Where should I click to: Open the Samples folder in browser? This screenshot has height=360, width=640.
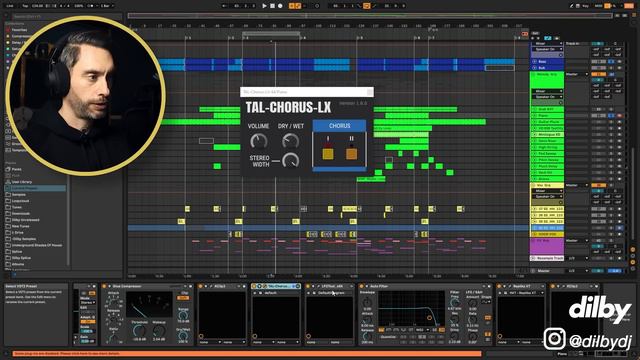click(19, 194)
